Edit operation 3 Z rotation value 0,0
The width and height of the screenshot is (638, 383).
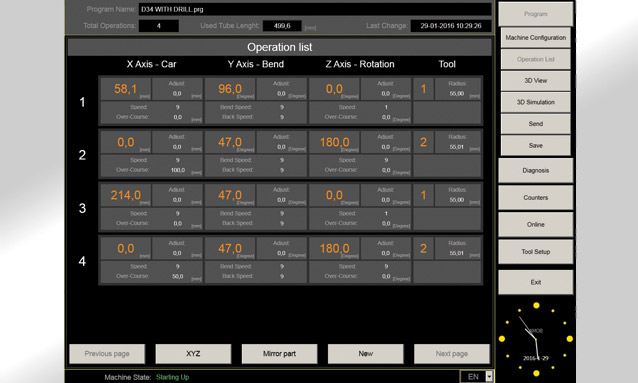click(x=334, y=195)
